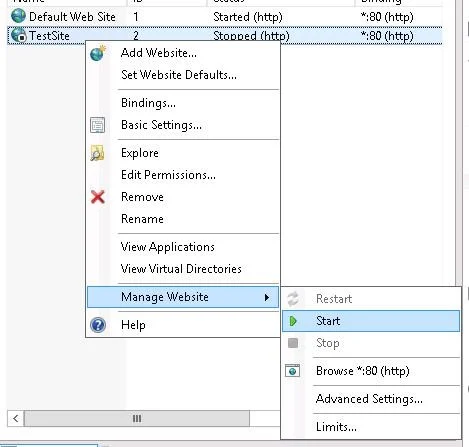Screen dimensions: 469x447
Task: Open Advanced Settings from submenu
Action: 369,399
